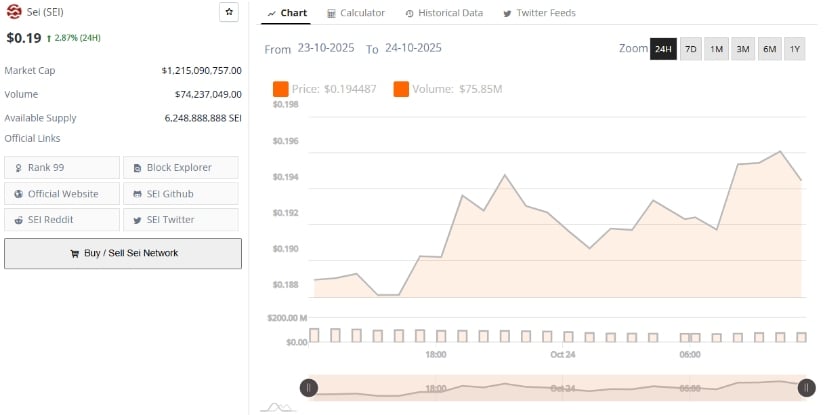Image resolution: width=825 pixels, height=415 pixels.
Task: Set zoom to 1Y
Action: click(x=794, y=49)
